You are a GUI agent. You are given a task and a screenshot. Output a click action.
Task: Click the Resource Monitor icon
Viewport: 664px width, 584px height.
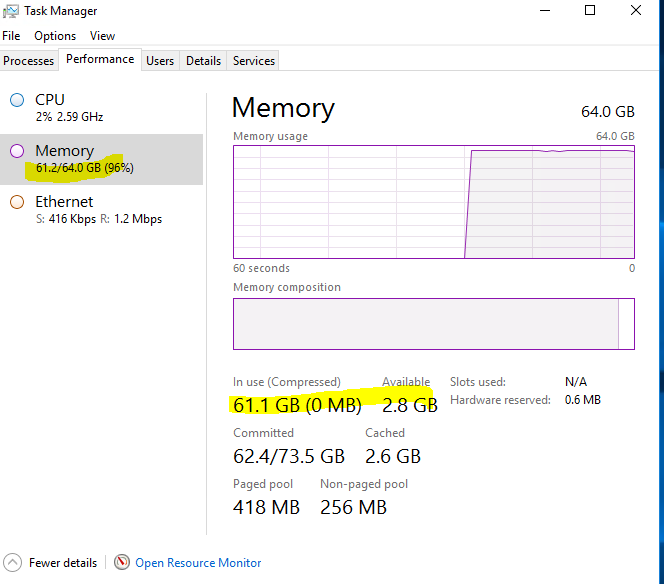[122, 562]
